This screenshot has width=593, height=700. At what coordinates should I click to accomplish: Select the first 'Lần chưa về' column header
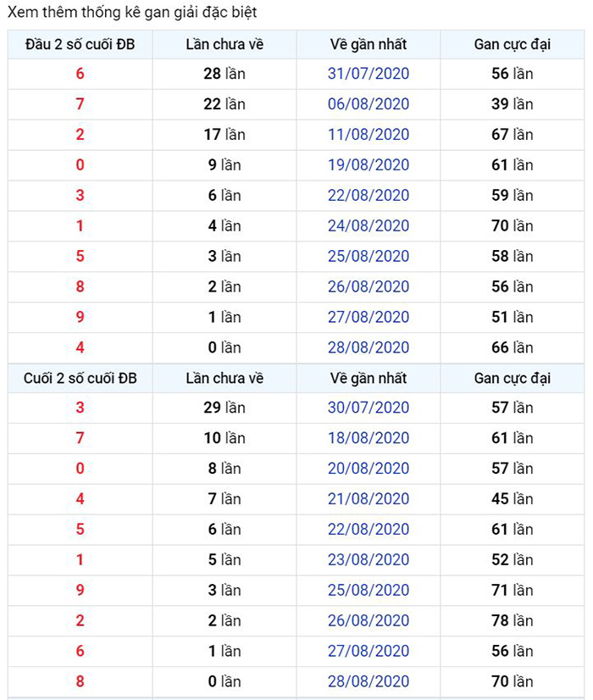[x=224, y=45]
